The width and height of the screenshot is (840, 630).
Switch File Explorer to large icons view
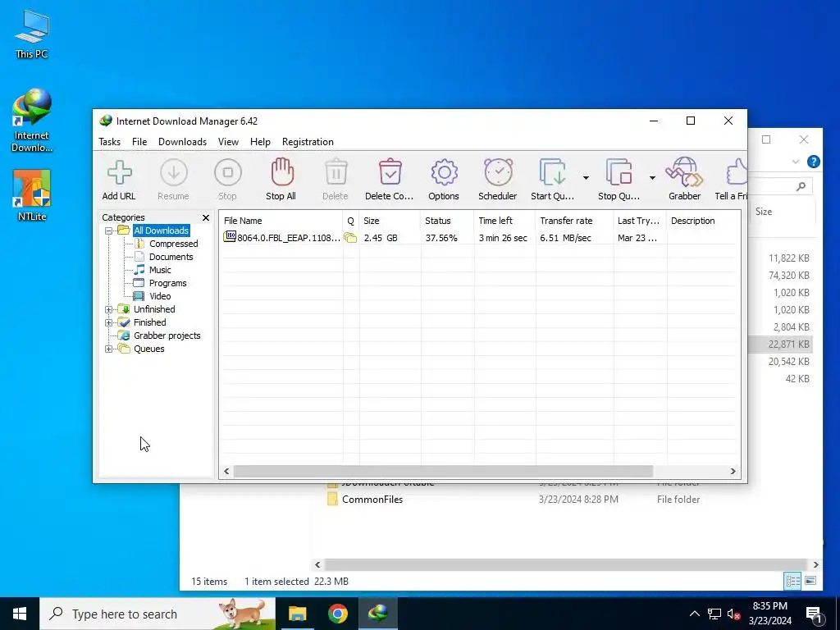pos(810,581)
